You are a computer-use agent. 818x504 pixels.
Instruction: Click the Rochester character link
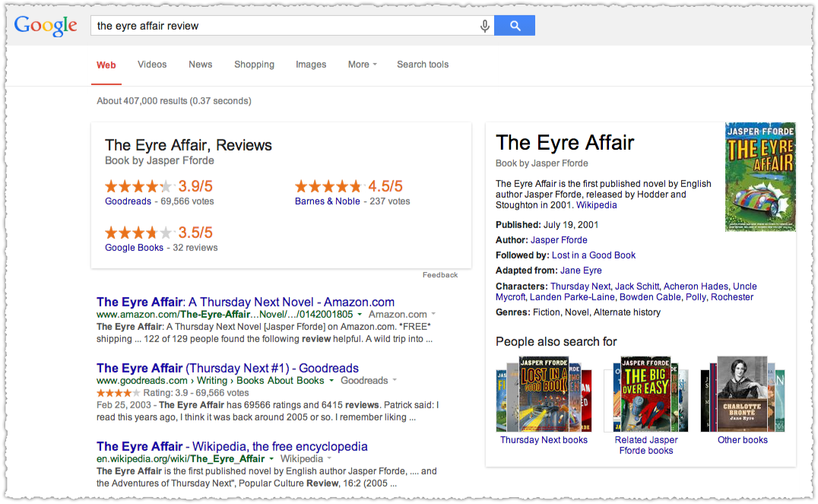click(x=732, y=297)
